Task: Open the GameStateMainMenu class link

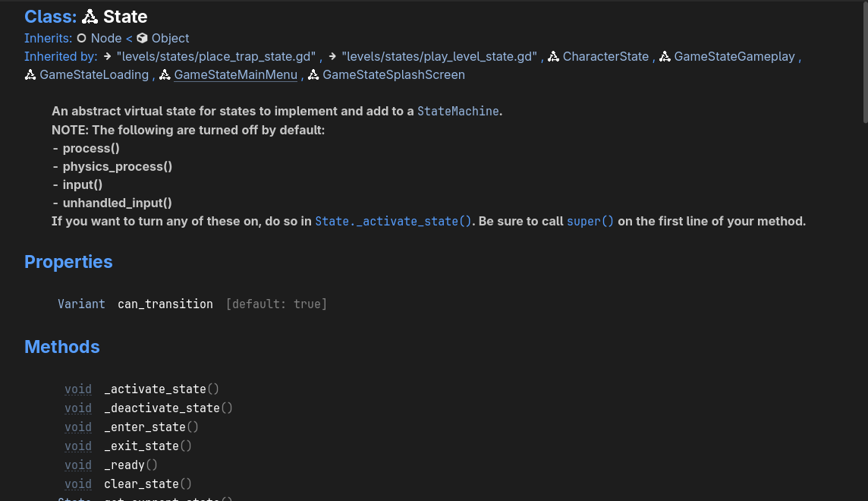Action: click(235, 74)
